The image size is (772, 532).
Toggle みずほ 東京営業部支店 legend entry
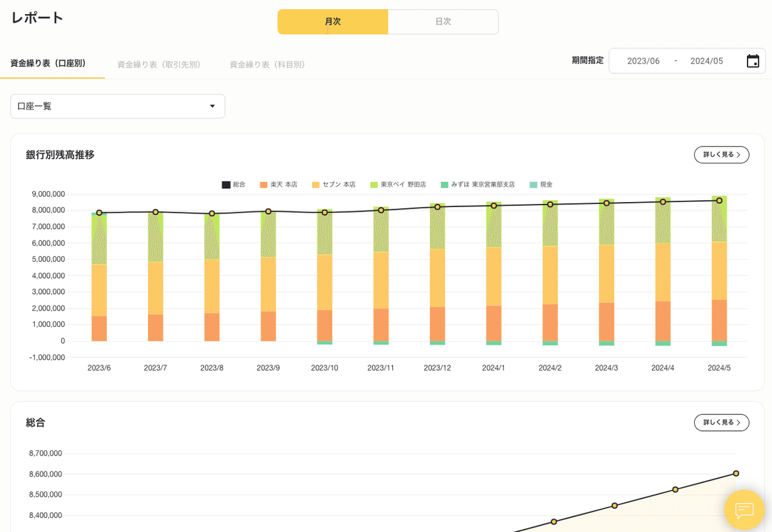tap(478, 185)
